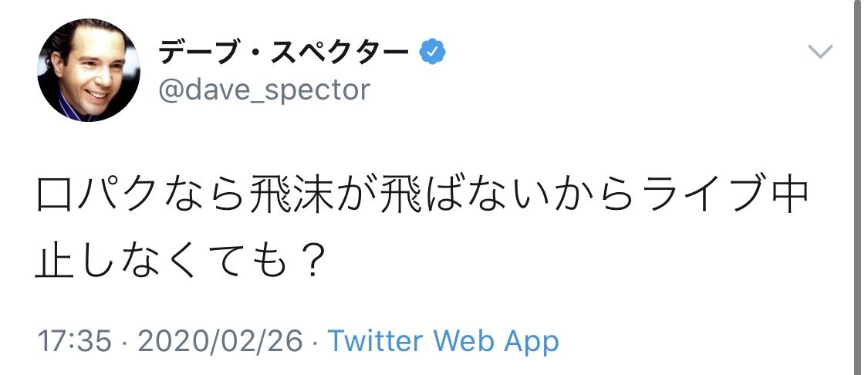The width and height of the screenshot is (868, 375).
Task: Click the dot between time and date
Action: [x=124, y=340]
